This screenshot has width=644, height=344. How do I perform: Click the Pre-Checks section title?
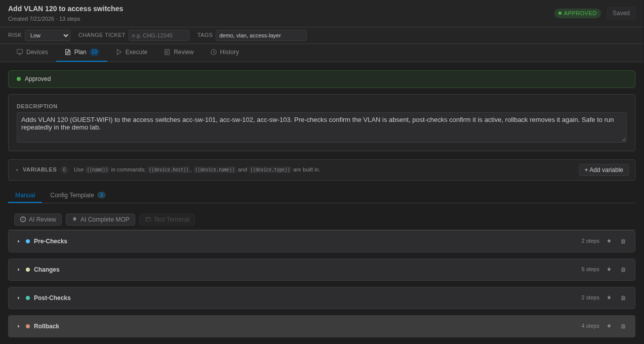coord(51,241)
